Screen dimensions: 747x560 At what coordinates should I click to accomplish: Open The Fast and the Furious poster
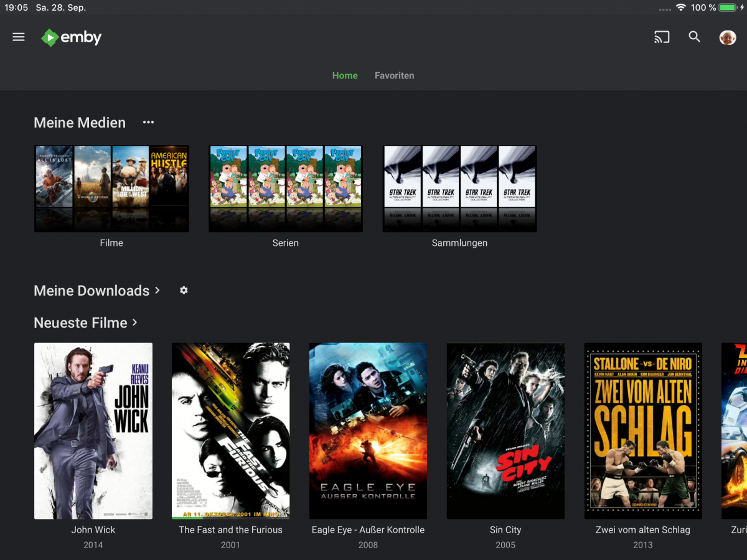click(230, 431)
